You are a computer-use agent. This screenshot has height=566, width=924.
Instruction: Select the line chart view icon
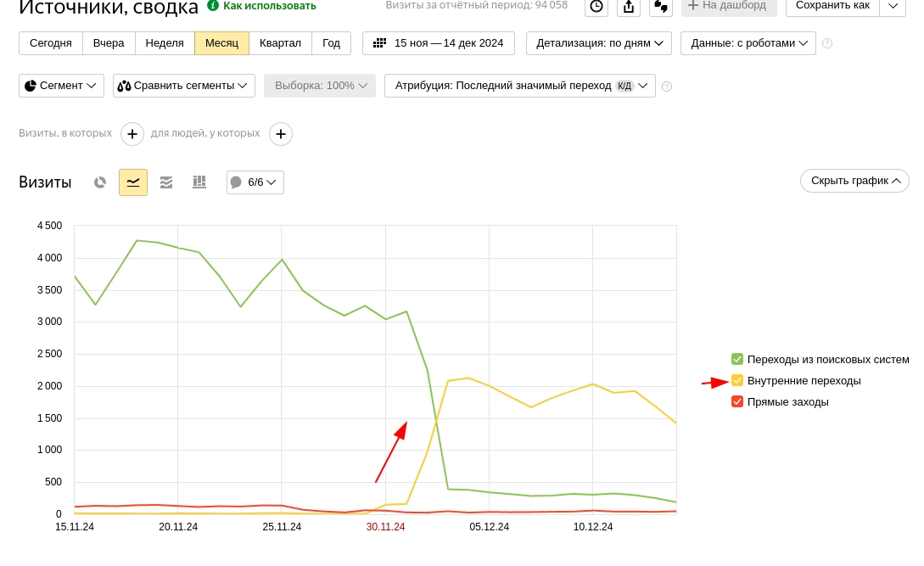133,182
